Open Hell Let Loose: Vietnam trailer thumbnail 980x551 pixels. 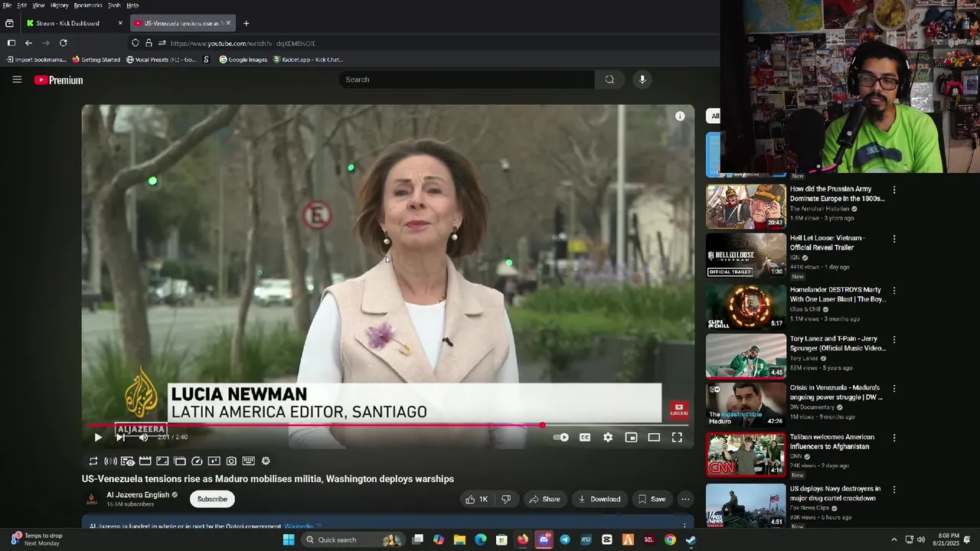pyautogui.click(x=746, y=256)
